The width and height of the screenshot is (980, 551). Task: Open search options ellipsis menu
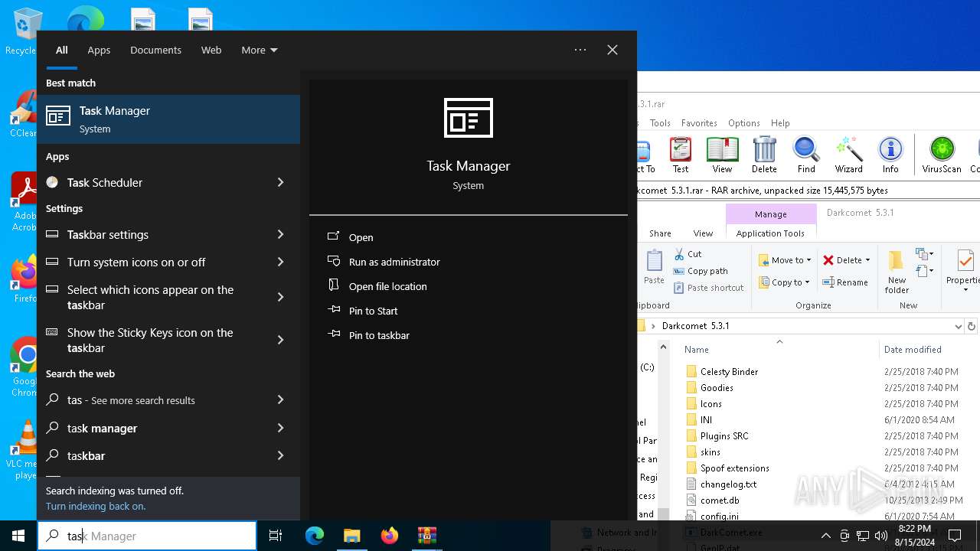580,50
